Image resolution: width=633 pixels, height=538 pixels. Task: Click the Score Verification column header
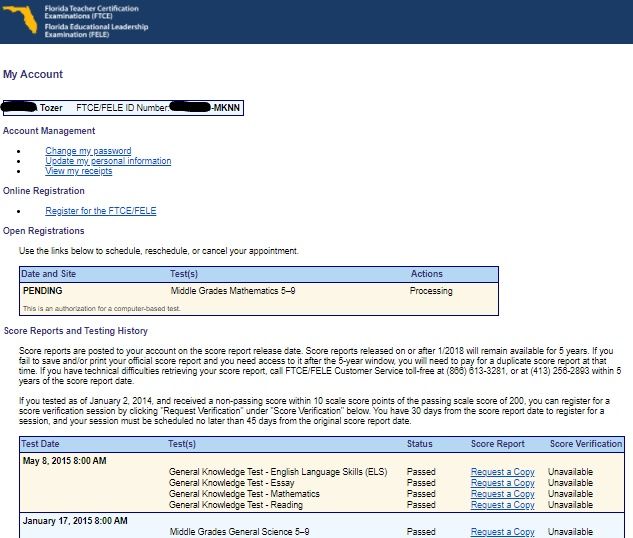tap(586, 444)
